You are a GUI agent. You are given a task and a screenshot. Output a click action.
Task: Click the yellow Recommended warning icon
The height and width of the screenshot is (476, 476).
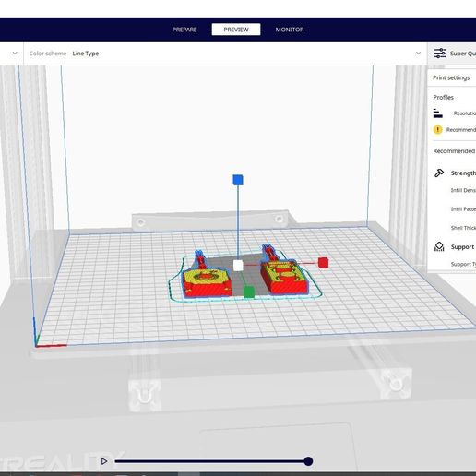click(x=437, y=130)
